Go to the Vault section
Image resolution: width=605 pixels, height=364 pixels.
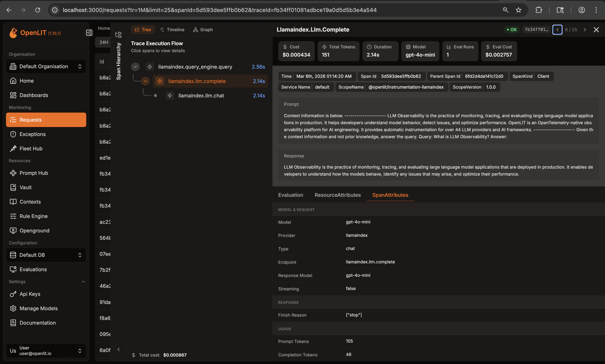pos(26,187)
